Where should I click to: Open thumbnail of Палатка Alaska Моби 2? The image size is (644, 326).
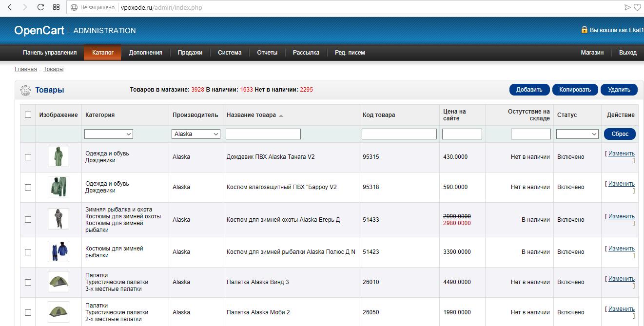coord(59,312)
